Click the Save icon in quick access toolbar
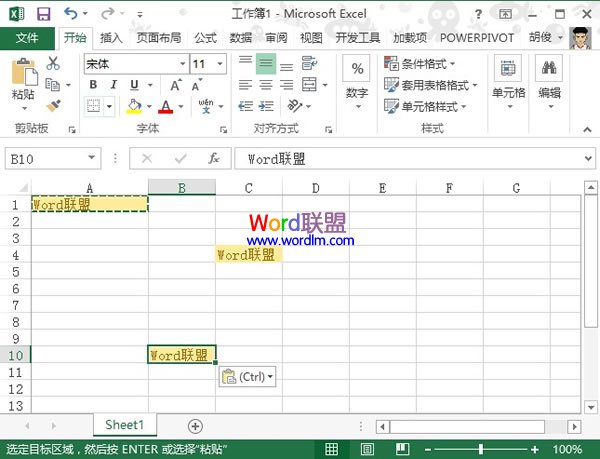This screenshot has height=459, width=600. pos(44,14)
